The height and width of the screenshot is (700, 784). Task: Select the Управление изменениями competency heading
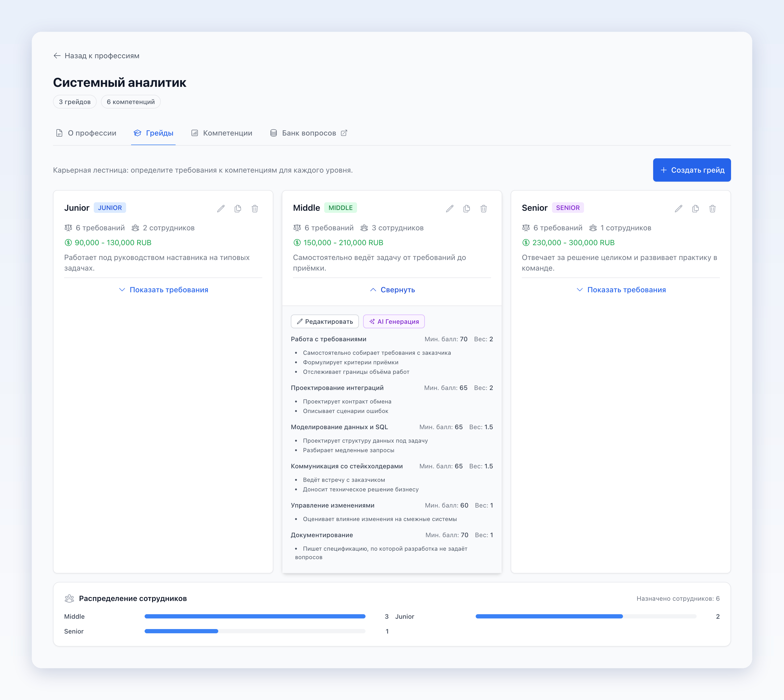coord(333,505)
